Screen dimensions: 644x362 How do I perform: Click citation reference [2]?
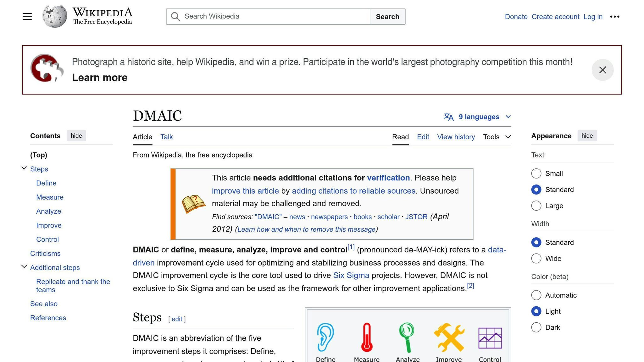click(x=470, y=286)
